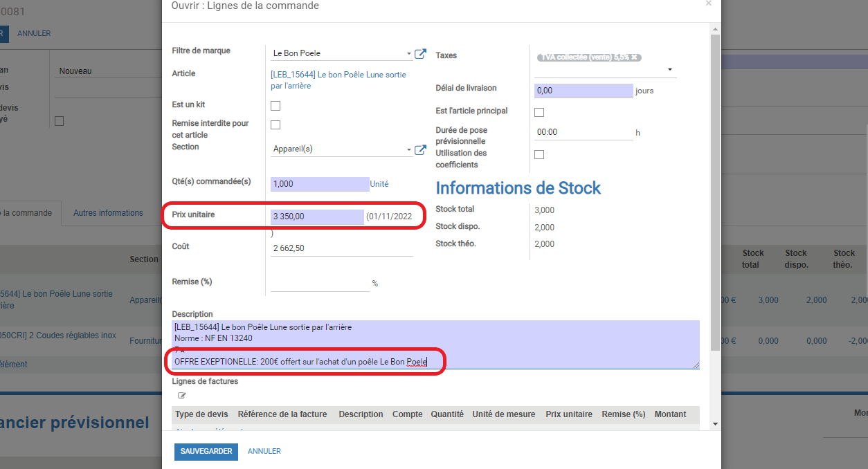Click Référence de la facture column header

pos(282,414)
